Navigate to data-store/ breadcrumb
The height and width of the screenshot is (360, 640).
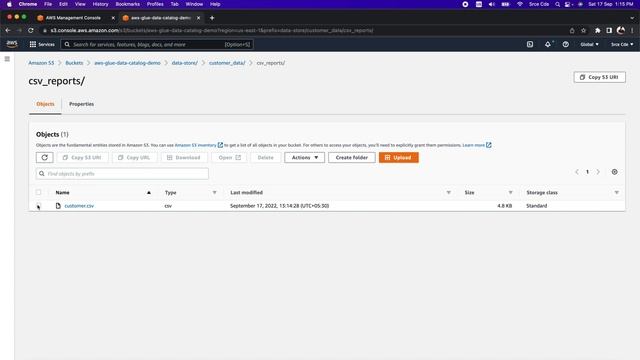(x=184, y=63)
